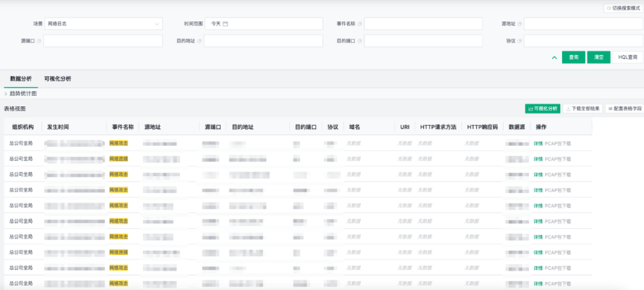Click the hint icon beside 事件名称 label
The image size is (644, 290).
pyautogui.click(x=360, y=24)
